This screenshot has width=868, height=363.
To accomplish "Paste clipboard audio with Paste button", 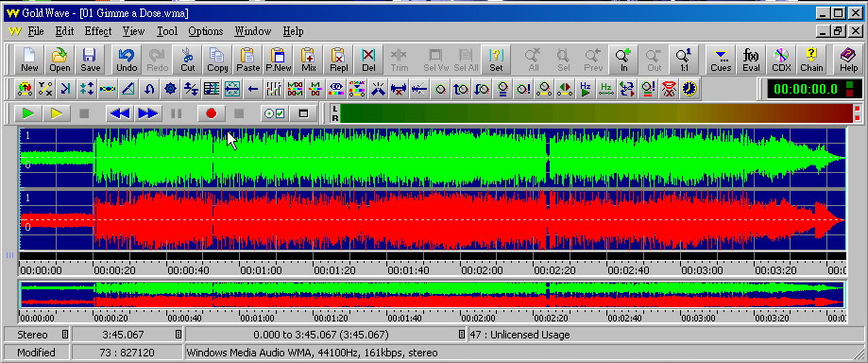I will [x=247, y=60].
